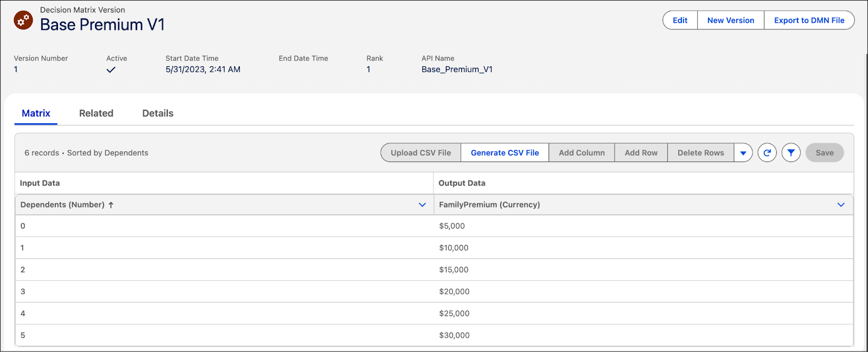
Task: Click the Active checkmark indicator
Action: tap(111, 70)
